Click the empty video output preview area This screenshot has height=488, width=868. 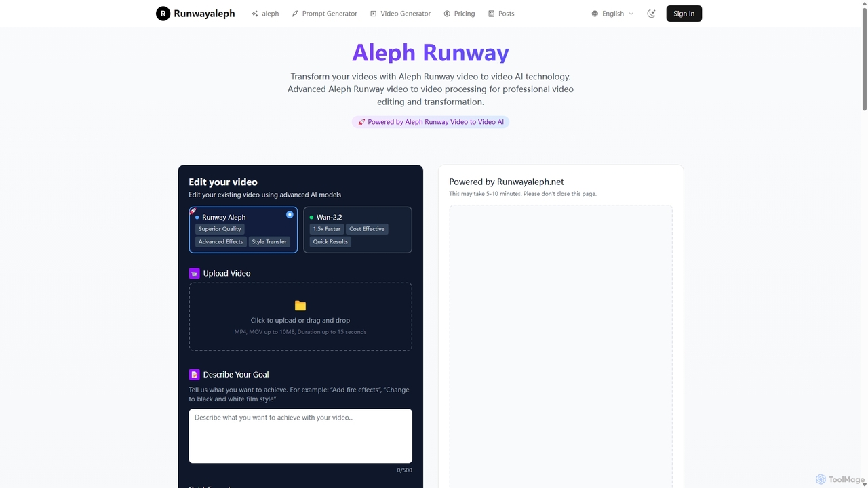click(x=561, y=346)
